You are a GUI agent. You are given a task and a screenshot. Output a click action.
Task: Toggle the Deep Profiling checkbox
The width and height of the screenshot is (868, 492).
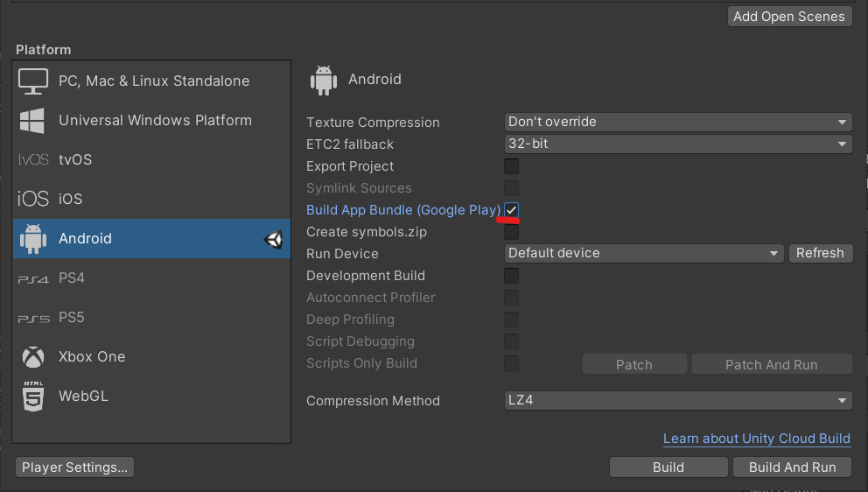[x=512, y=320]
